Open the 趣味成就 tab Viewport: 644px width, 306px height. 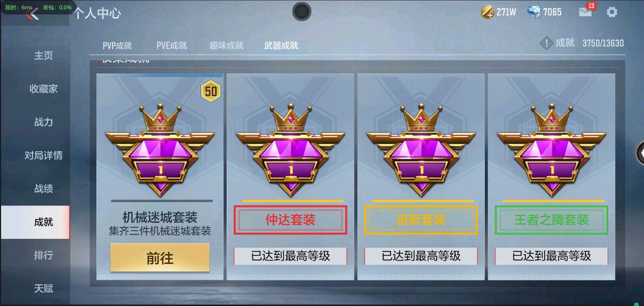click(226, 46)
